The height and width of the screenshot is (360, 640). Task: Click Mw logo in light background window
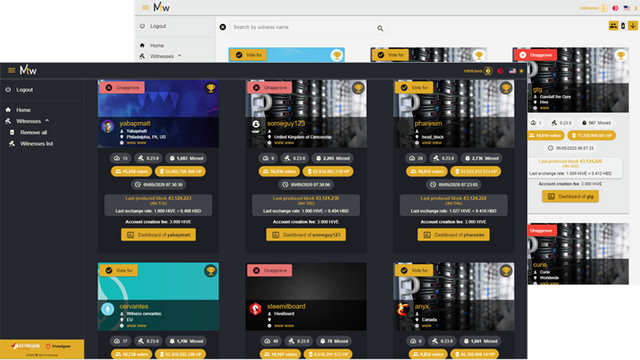tap(162, 7)
